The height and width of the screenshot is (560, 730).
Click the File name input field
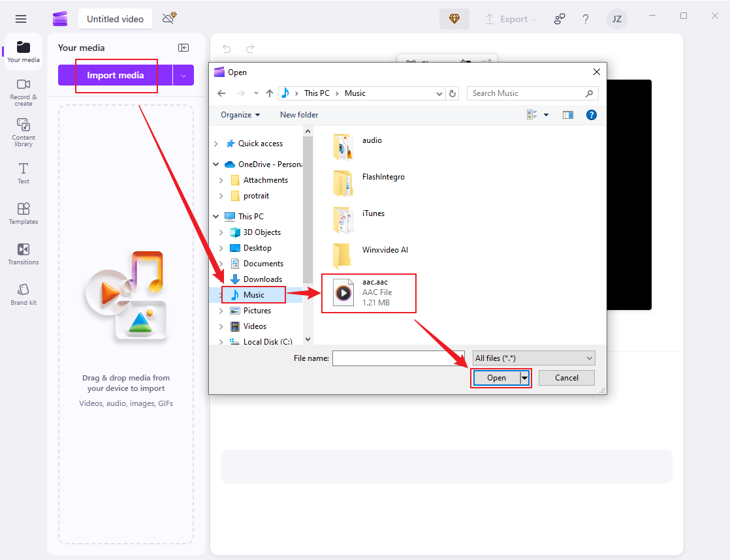tap(398, 358)
